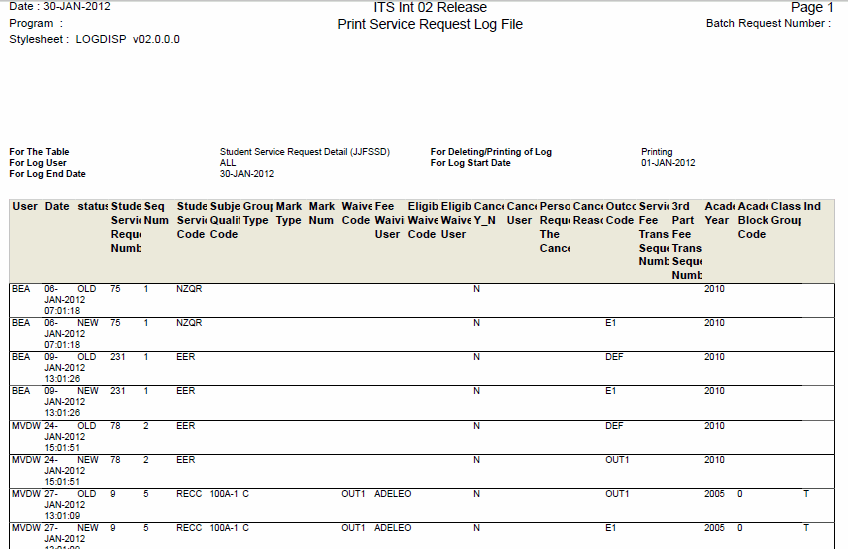This screenshot has height=549, width=848.
Task: Click the User column header
Action: point(24,206)
